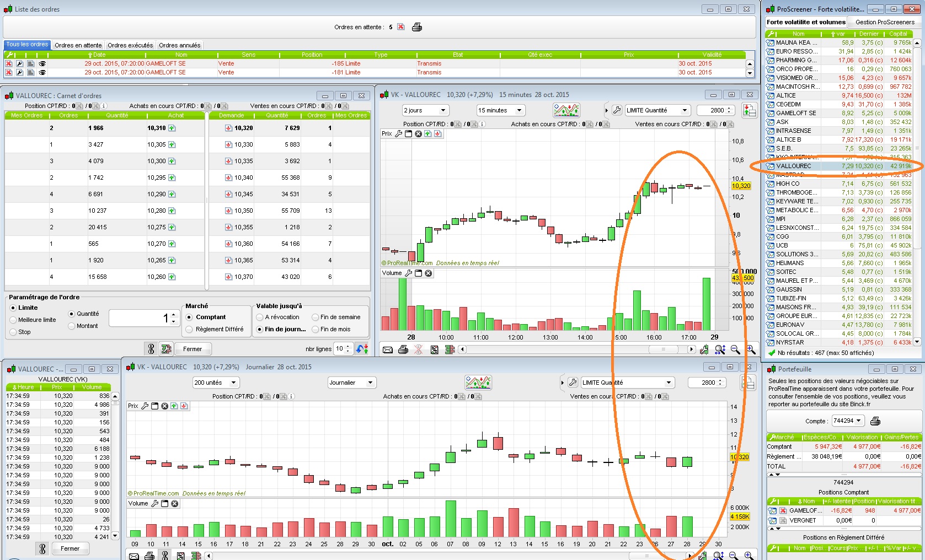The width and height of the screenshot is (925, 560).
Task: Select Règlement Différé market
Action: [189, 329]
